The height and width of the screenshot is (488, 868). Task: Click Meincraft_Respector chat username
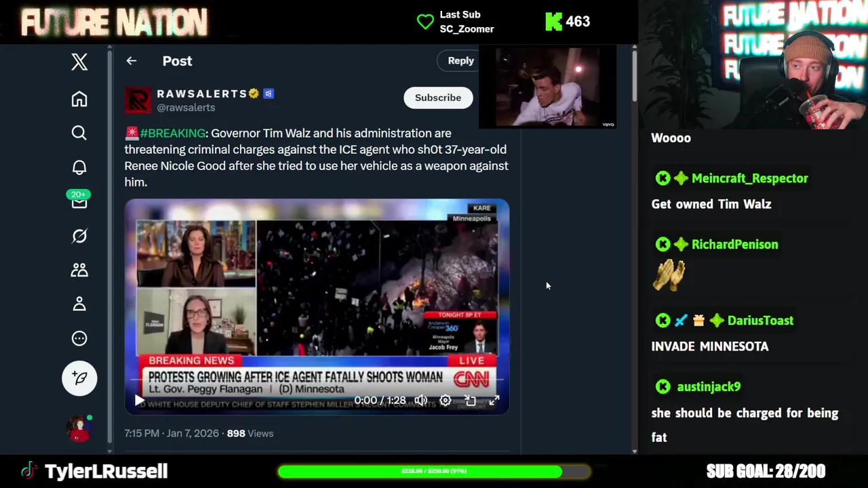point(749,178)
